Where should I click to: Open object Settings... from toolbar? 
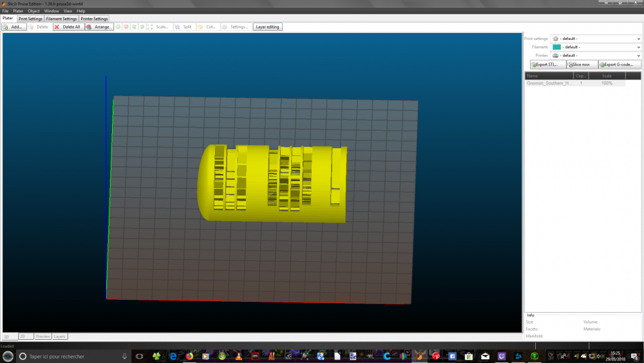pyautogui.click(x=235, y=26)
